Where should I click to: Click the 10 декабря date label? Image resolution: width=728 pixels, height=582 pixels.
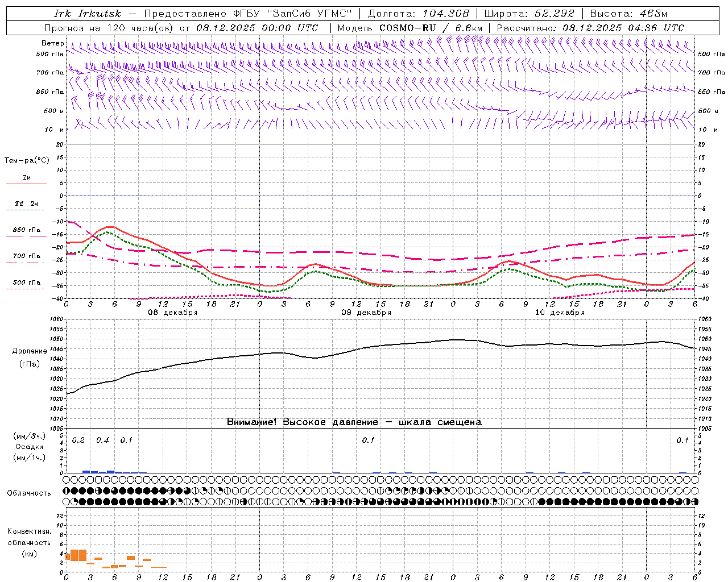point(560,313)
